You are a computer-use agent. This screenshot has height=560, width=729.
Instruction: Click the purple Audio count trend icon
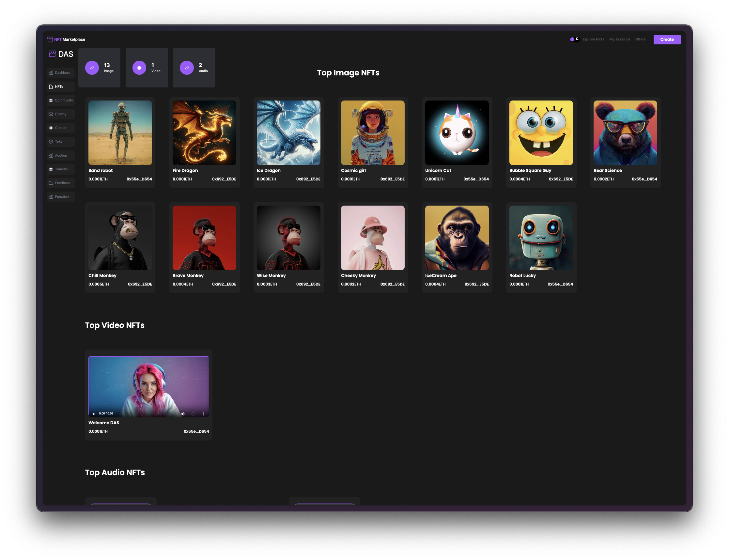coord(187,68)
